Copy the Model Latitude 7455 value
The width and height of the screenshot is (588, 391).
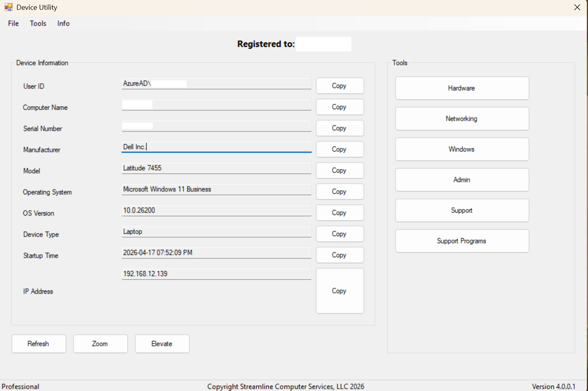pyautogui.click(x=339, y=170)
